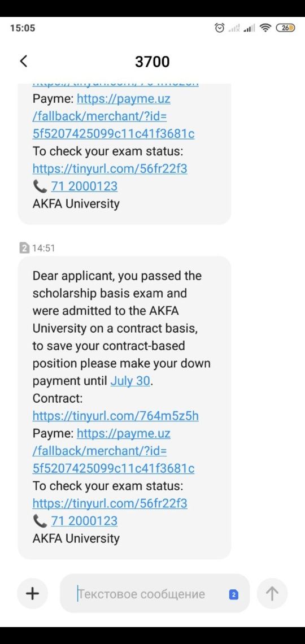Open attachments with the plus icon
305x644 pixels.
pyautogui.click(x=32, y=594)
